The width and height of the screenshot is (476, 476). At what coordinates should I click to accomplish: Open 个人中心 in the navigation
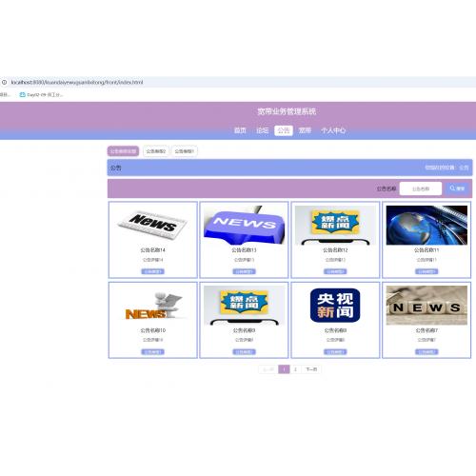(x=333, y=130)
